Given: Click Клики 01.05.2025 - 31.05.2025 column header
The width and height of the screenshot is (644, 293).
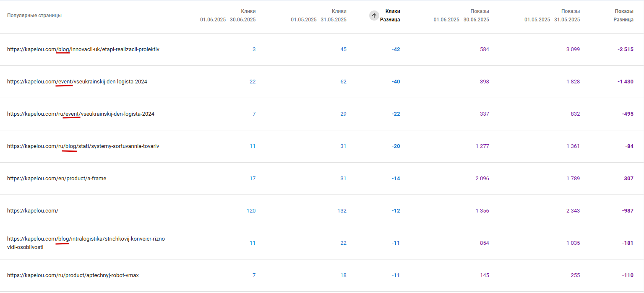Looking at the screenshot, I should tap(319, 16).
